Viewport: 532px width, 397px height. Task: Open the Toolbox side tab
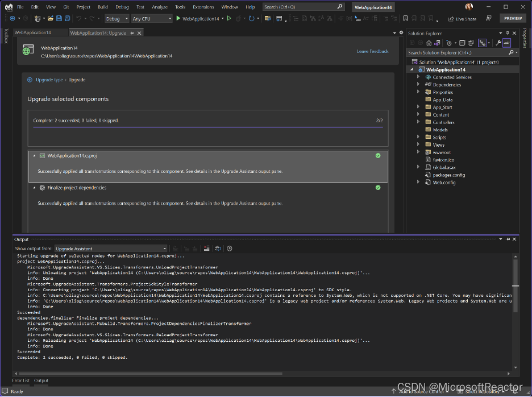6,36
